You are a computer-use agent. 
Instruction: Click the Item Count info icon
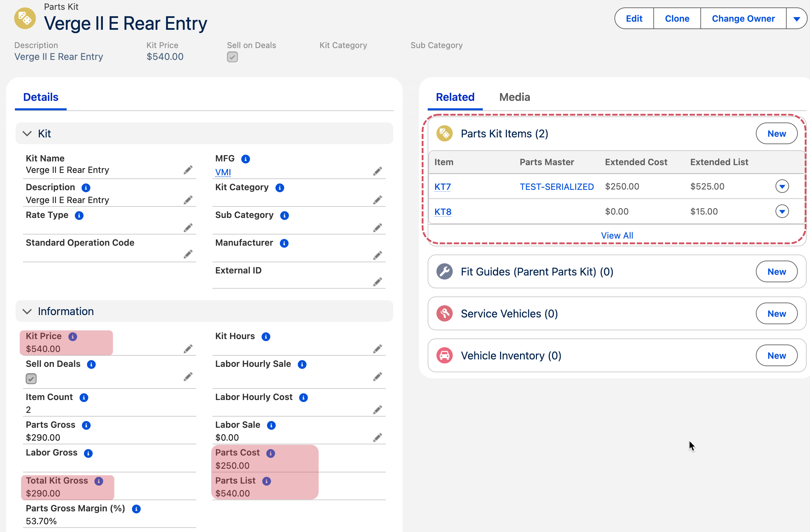(x=84, y=398)
